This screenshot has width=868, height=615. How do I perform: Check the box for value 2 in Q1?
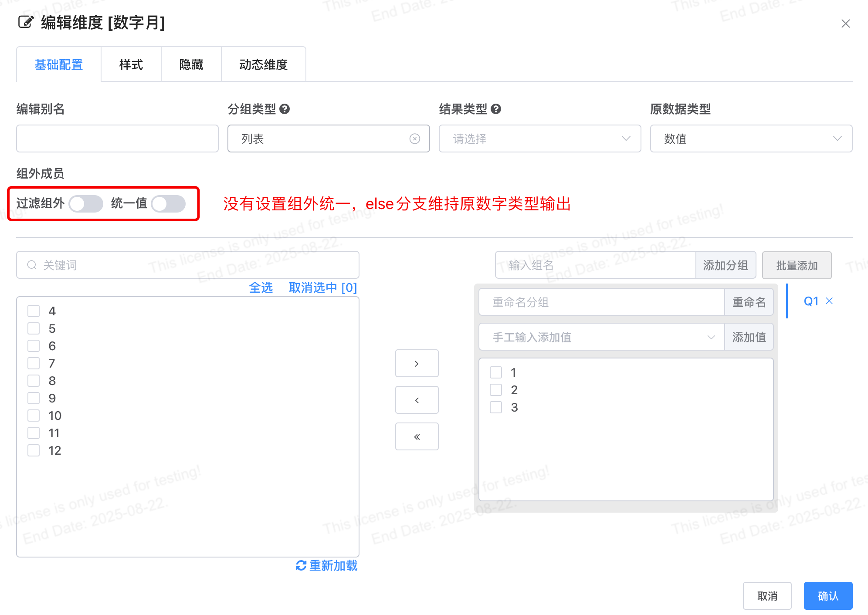[496, 390]
